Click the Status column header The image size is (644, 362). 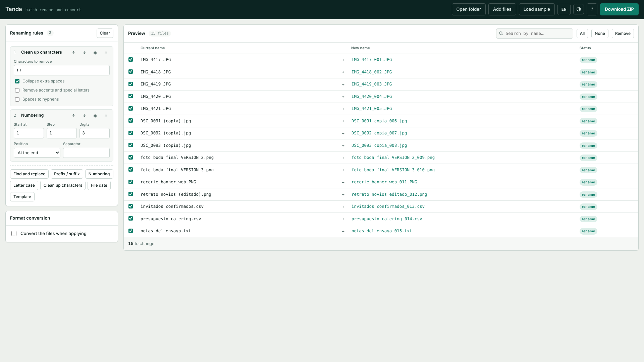pyautogui.click(x=585, y=48)
